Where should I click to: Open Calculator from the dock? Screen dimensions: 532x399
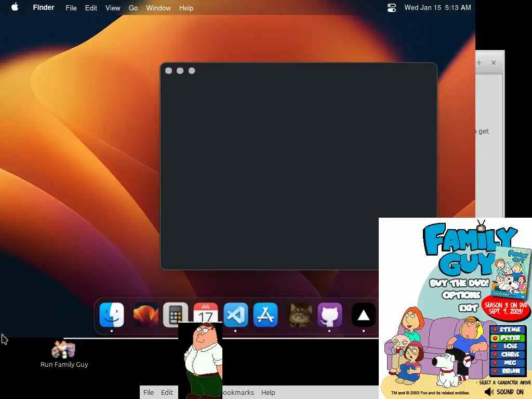(x=175, y=314)
